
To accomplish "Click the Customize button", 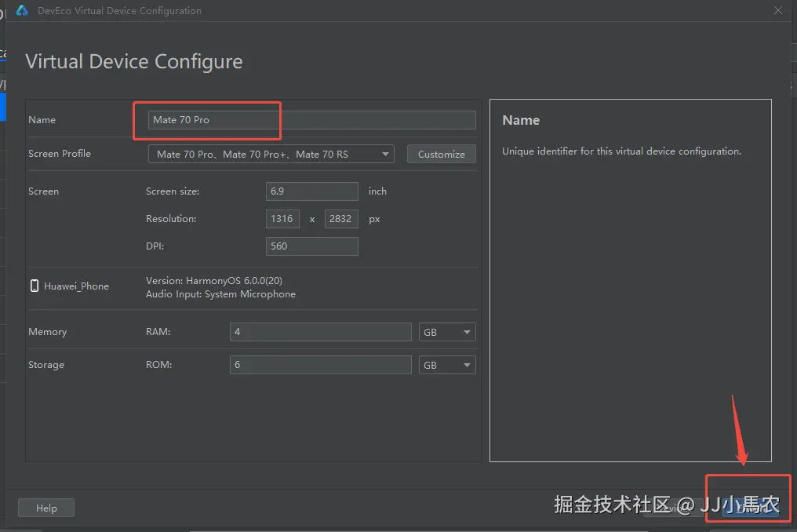I will pyautogui.click(x=441, y=154).
